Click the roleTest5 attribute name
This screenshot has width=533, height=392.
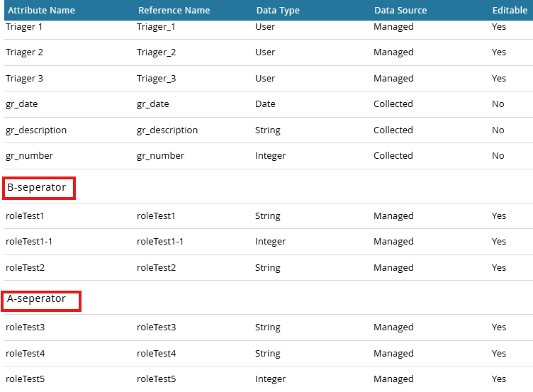pos(25,379)
